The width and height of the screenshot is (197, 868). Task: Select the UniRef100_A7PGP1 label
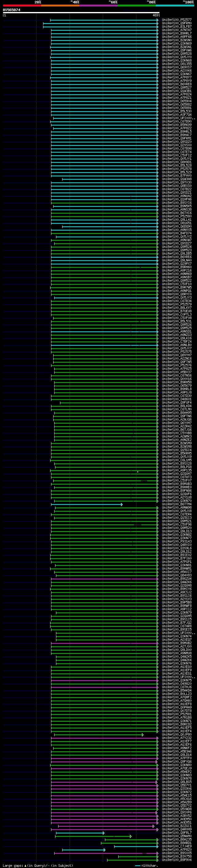pyautogui.click(x=177, y=562)
